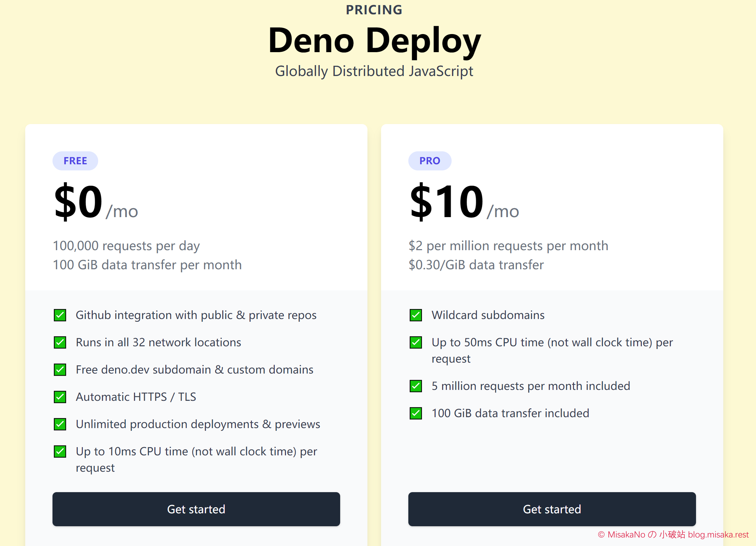Image resolution: width=756 pixels, height=546 pixels.
Task: Click '100 GiB data transfer included' text
Action: pos(510,413)
